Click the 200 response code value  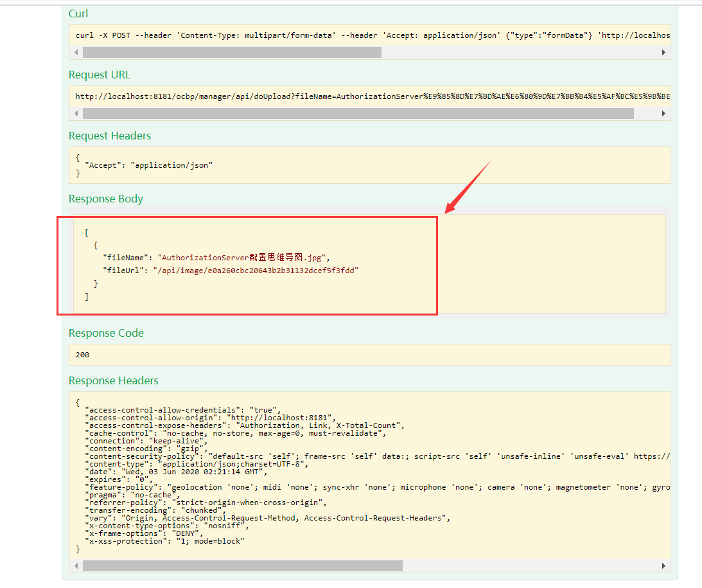point(82,355)
